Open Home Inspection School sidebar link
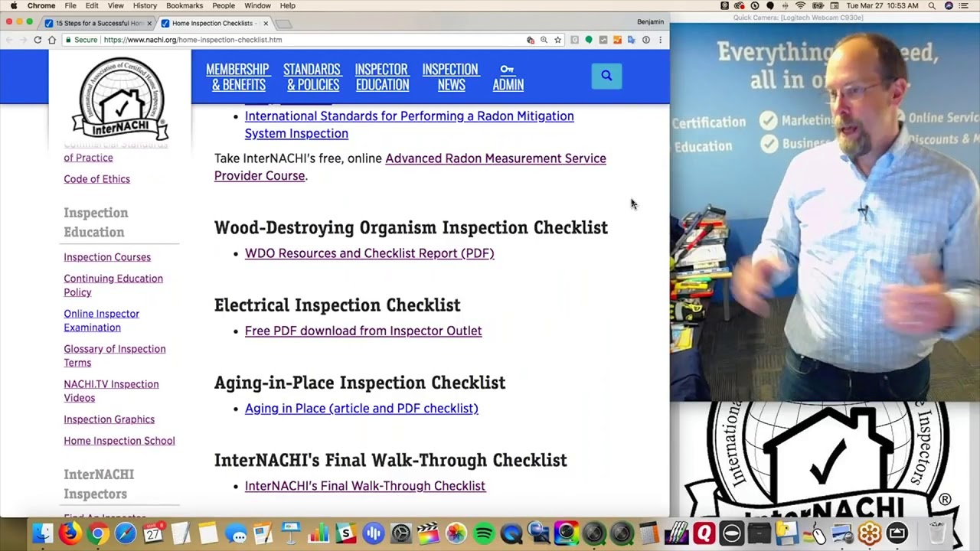 (119, 441)
